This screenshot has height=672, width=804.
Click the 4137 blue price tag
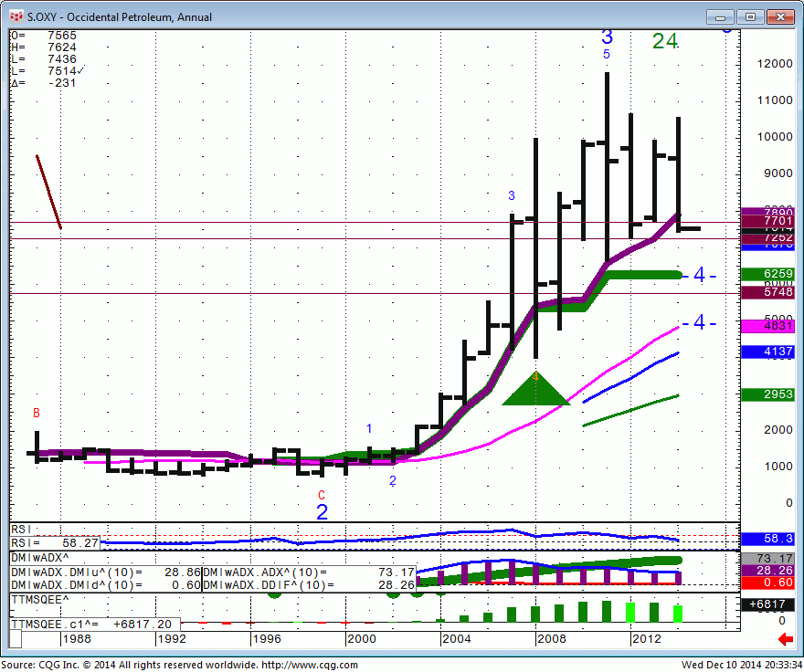click(x=767, y=352)
